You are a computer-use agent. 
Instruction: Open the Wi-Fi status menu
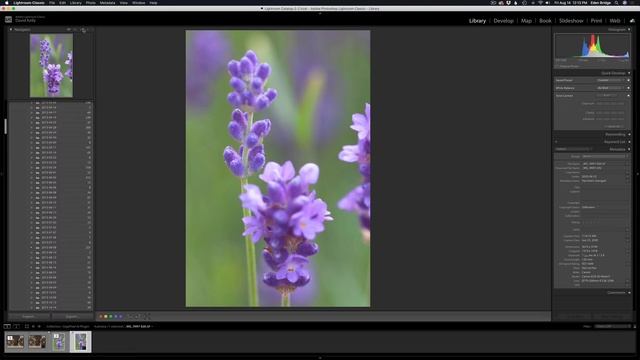pyautogui.click(x=540, y=3)
